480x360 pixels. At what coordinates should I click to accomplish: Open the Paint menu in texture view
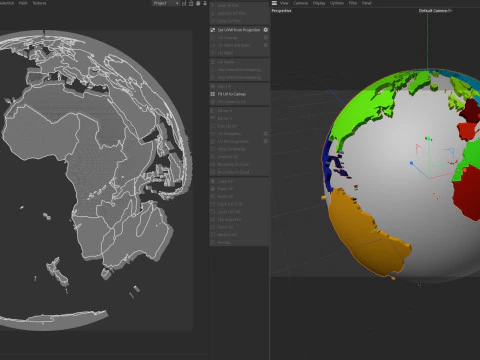(x=23, y=3)
